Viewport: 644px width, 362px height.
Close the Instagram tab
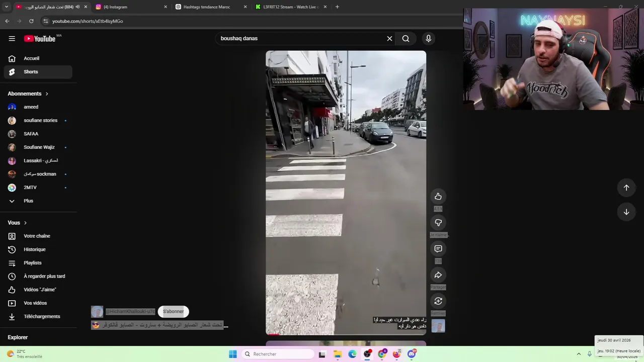(x=166, y=7)
